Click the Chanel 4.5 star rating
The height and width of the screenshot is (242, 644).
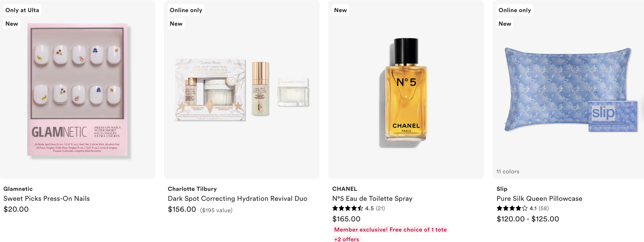358,208
